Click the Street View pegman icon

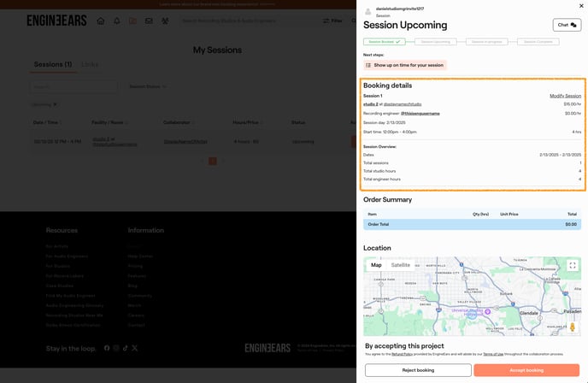pyautogui.click(x=572, y=326)
